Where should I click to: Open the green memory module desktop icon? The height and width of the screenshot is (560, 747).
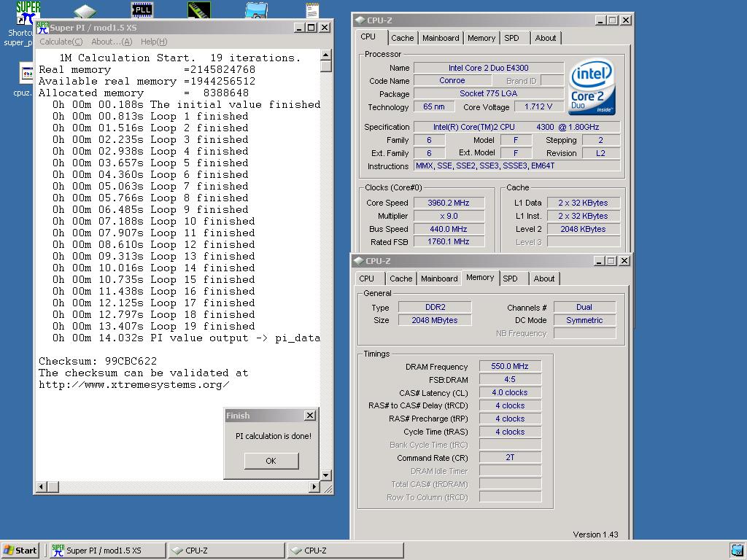click(x=199, y=9)
